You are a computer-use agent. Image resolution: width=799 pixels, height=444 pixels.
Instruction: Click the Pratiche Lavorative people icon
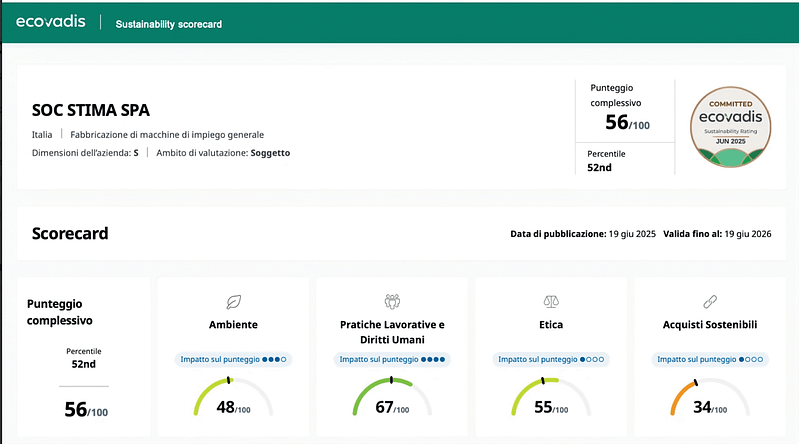[391, 300]
